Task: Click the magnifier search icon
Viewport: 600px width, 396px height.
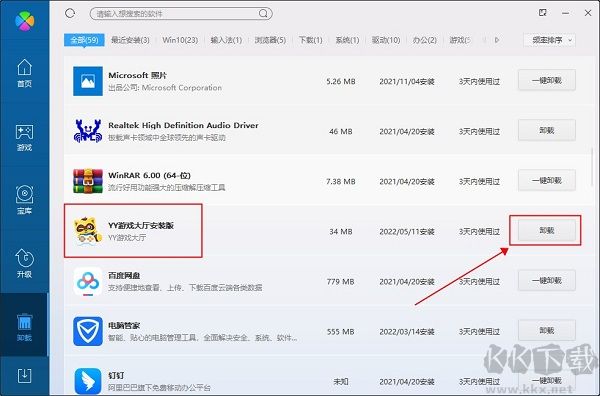Action: 263,14
